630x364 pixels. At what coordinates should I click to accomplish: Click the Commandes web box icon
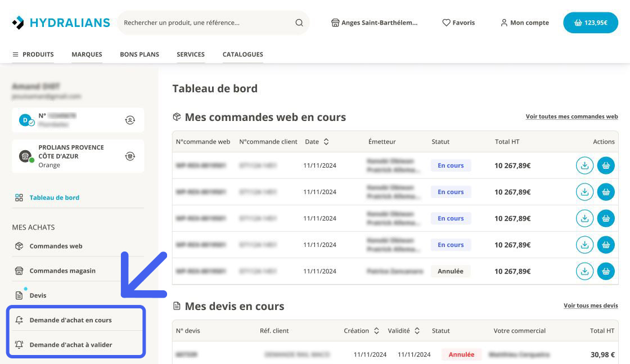tap(19, 246)
